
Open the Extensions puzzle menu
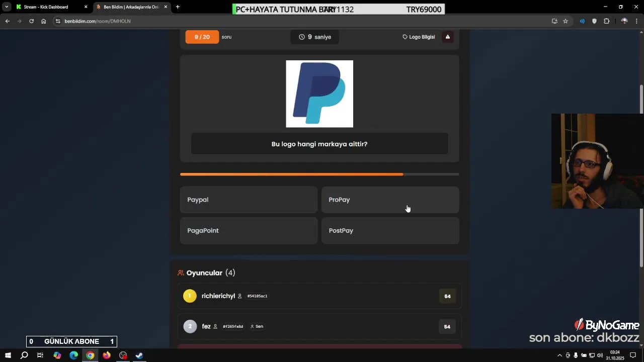tap(606, 21)
